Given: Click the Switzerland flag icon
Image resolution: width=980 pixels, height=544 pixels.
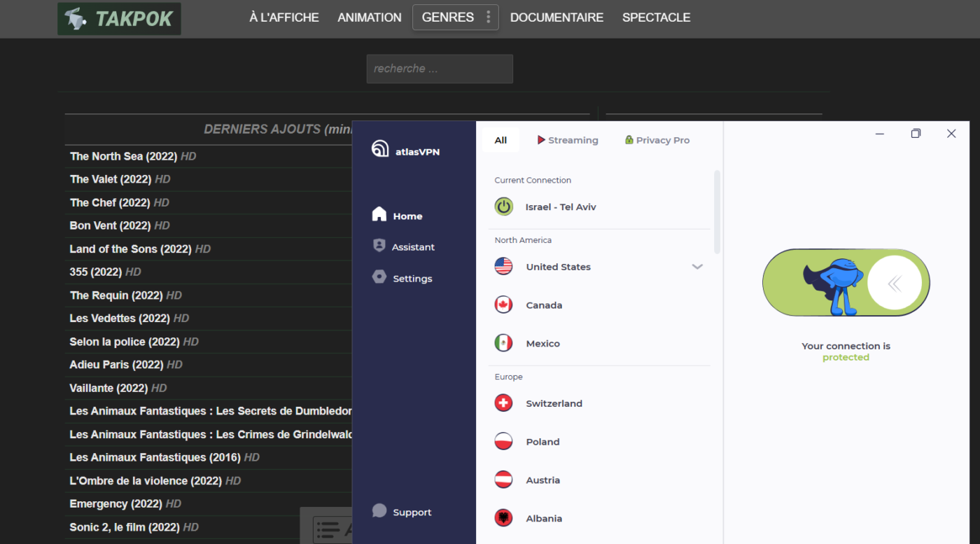Looking at the screenshot, I should click(503, 403).
